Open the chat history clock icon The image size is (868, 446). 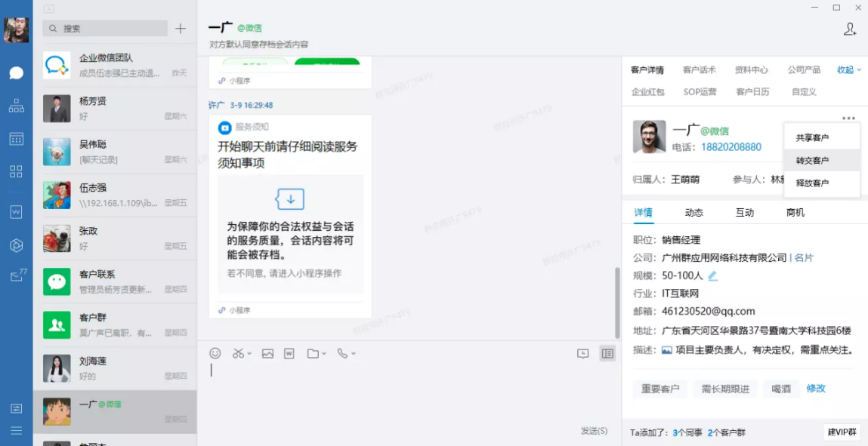(583, 354)
